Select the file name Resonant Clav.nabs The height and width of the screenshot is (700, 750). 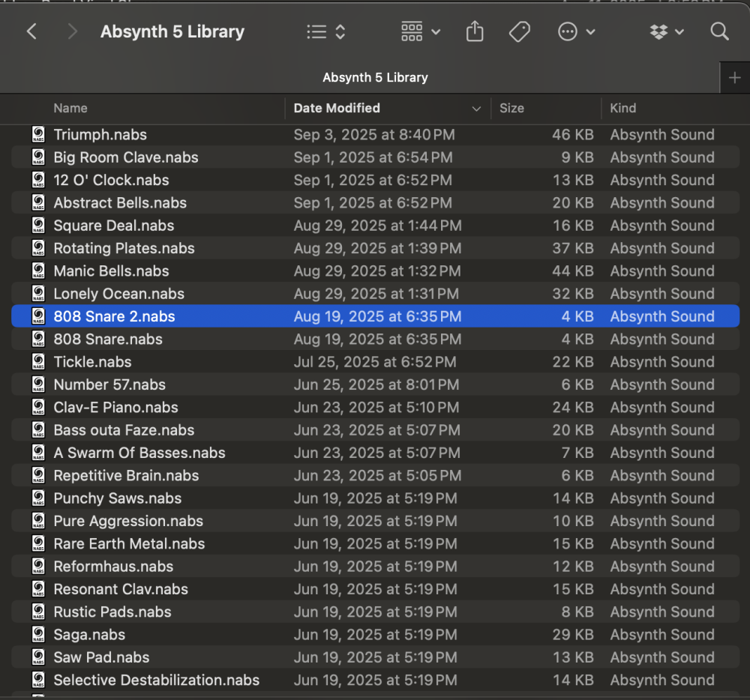pyautogui.click(x=121, y=588)
